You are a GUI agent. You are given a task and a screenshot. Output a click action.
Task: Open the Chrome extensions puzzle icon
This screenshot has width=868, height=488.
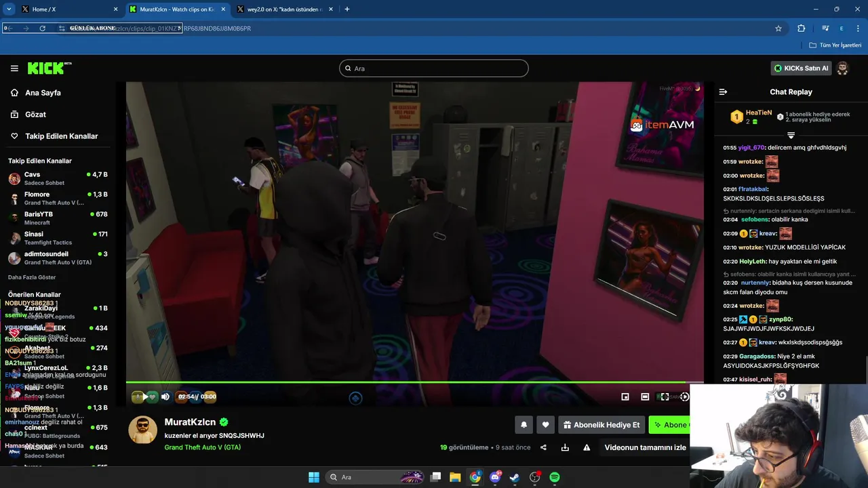802,28
